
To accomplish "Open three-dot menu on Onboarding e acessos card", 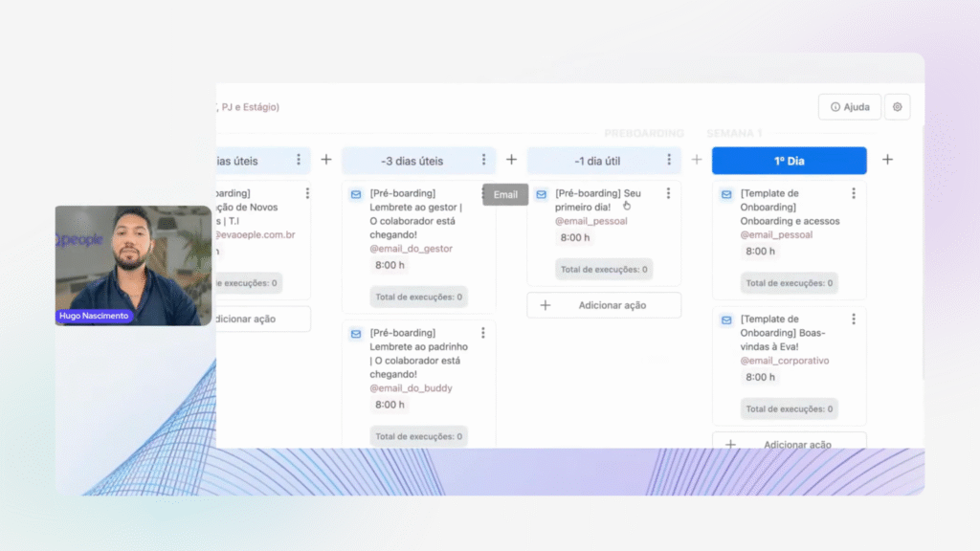I will (854, 193).
